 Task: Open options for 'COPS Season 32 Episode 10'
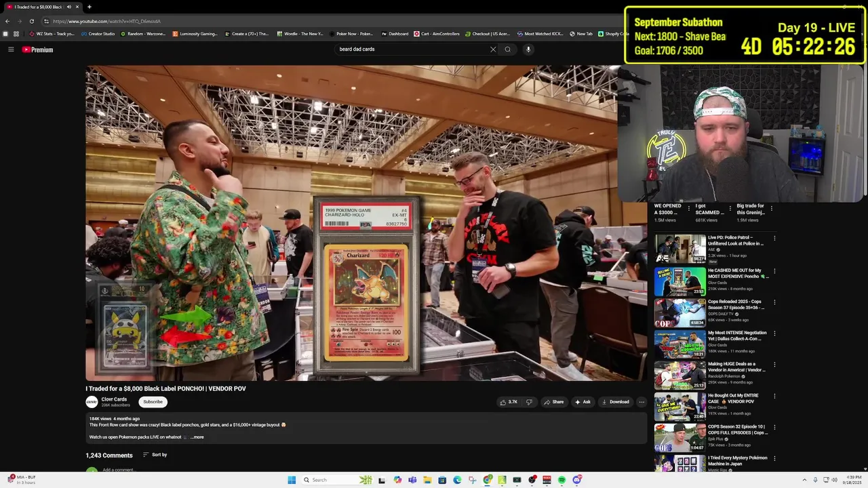click(774, 428)
